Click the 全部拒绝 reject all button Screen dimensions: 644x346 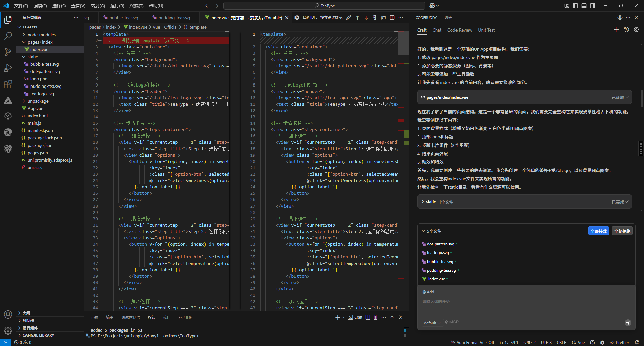coord(622,231)
